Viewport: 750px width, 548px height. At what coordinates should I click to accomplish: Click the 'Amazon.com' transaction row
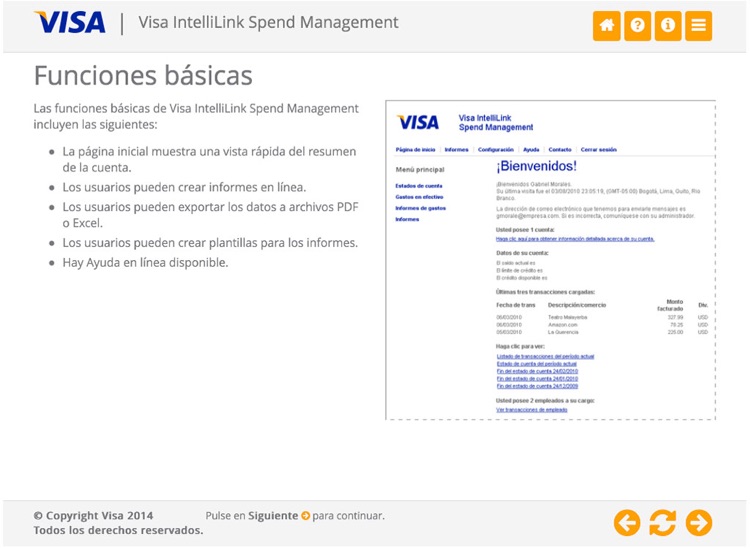click(602, 325)
